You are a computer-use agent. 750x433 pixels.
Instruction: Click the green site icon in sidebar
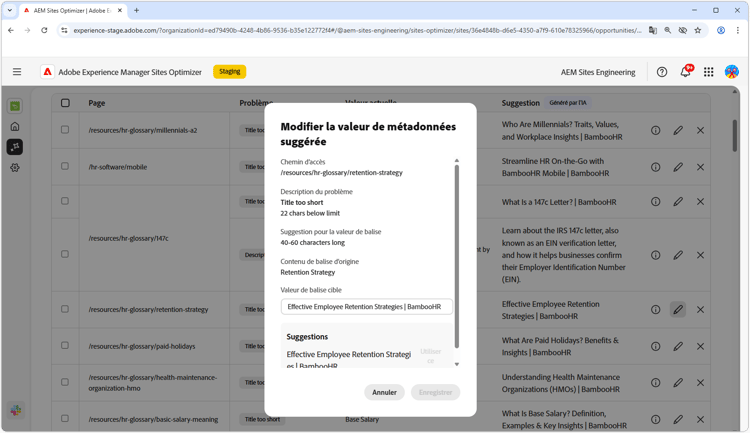(x=15, y=106)
